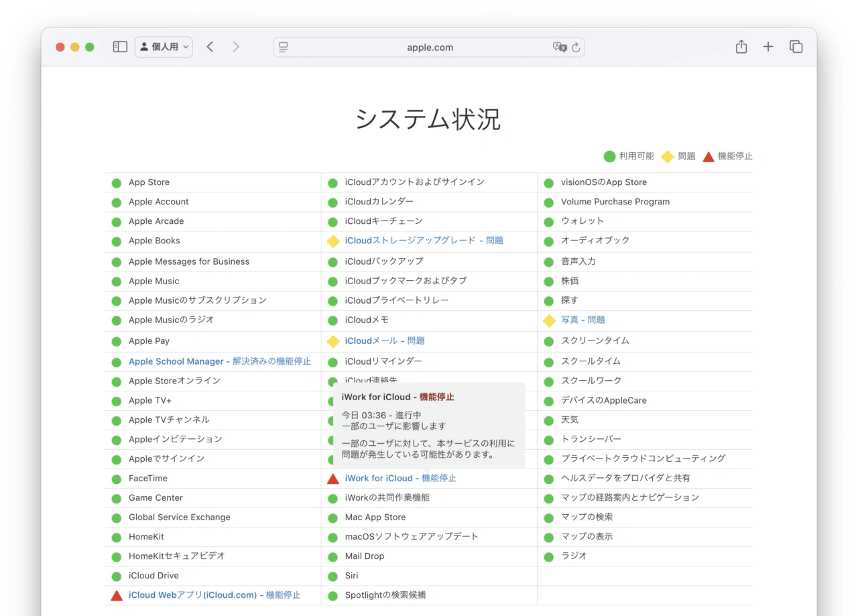
Task: Click the iWork for iCloud tooltip popup
Action: [x=429, y=426]
